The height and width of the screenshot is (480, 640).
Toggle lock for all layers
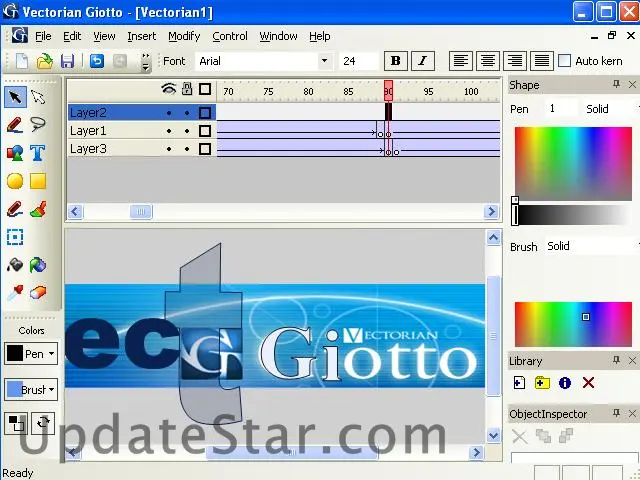(x=187, y=89)
